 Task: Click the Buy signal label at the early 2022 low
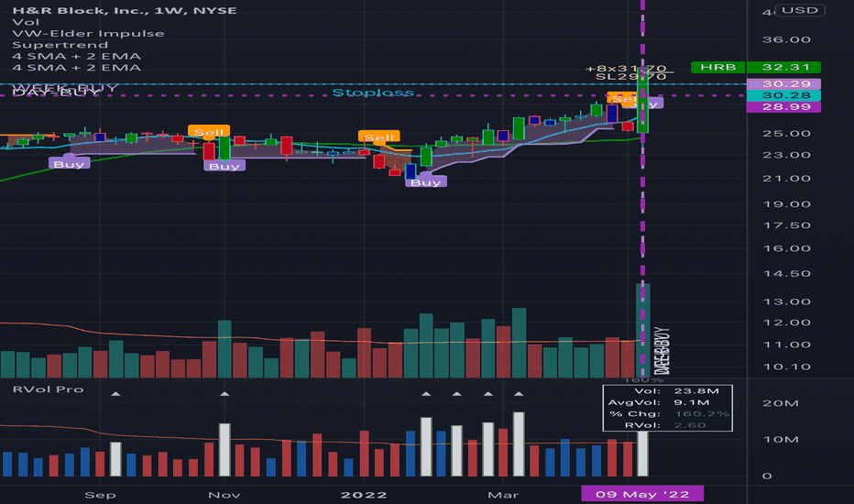(426, 182)
